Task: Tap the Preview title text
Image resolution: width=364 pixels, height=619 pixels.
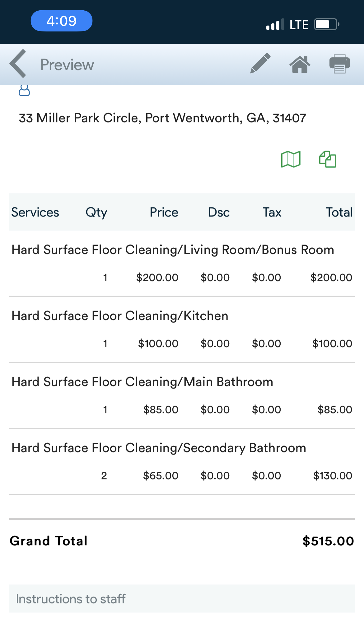Action: pyautogui.click(x=67, y=65)
